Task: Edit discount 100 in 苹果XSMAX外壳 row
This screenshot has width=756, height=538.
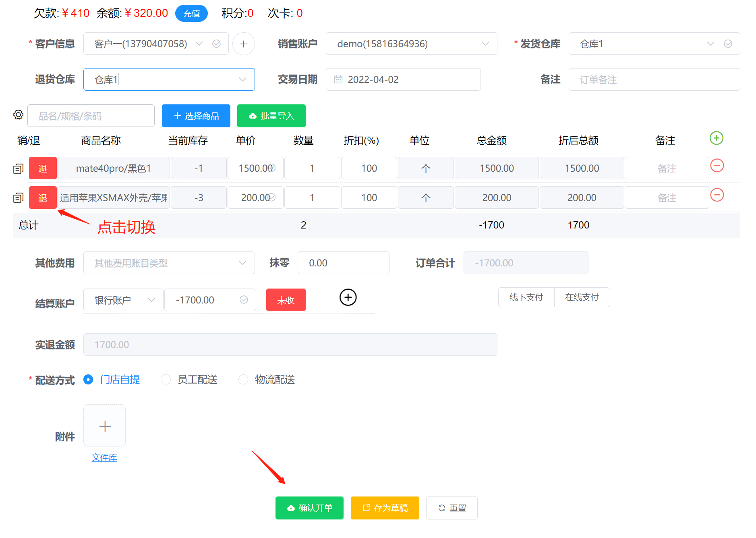Action: tap(369, 197)
